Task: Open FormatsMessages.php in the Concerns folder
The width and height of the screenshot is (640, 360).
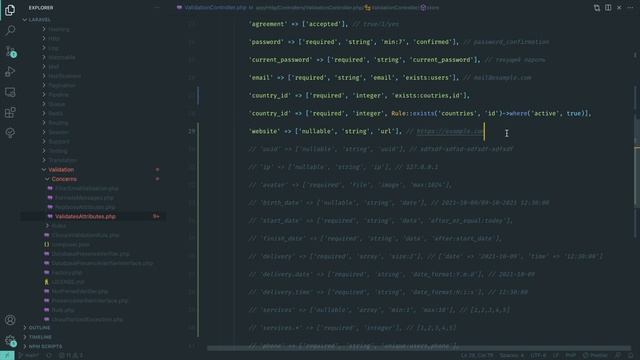Action: (84, 198)
